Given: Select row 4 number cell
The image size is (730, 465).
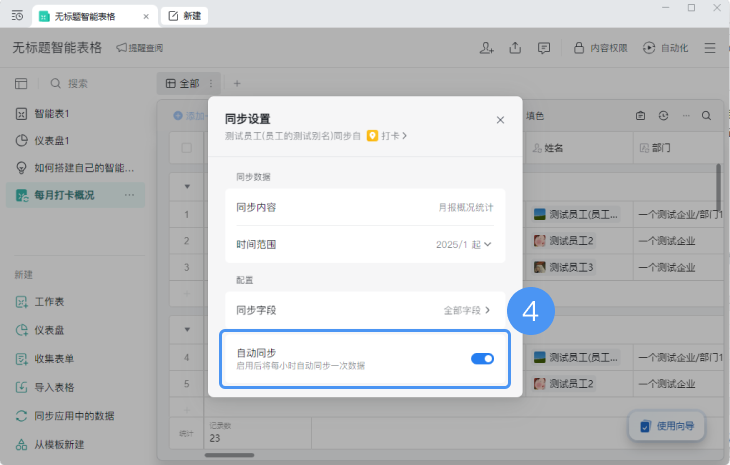Looking at the screenshot, I should coord(186,357).
